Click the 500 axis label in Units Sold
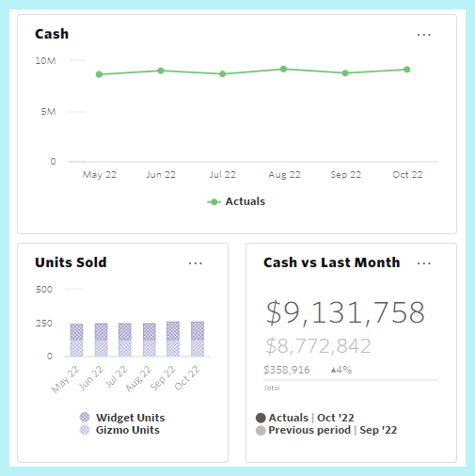This screenshot has width=475, height=476. pos(44,290)
